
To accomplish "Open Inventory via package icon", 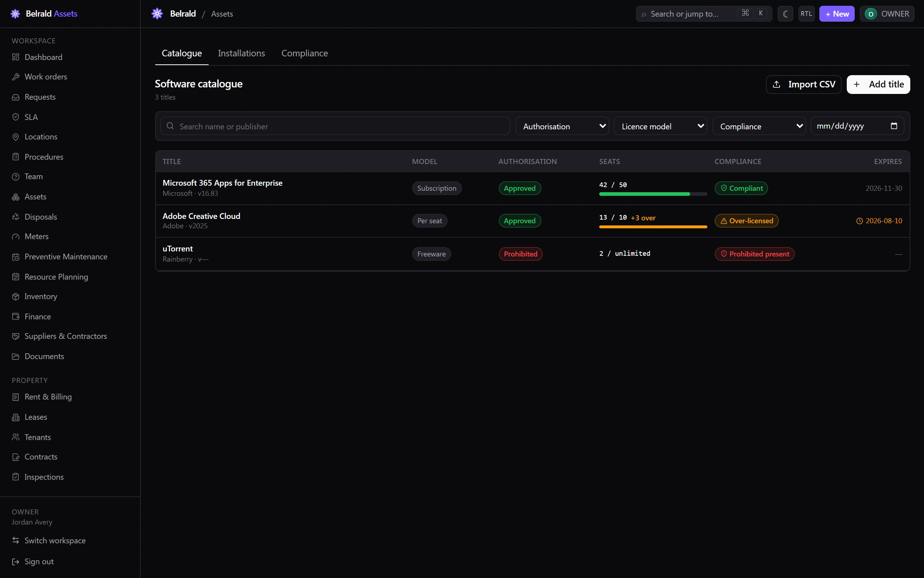I will 16,297.
